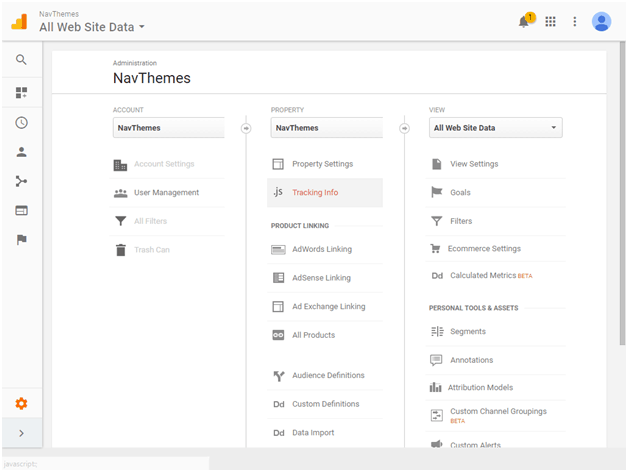Open Filters under View column
The width and height of the screenshot is (628, 472).
[x=461, y=221]
